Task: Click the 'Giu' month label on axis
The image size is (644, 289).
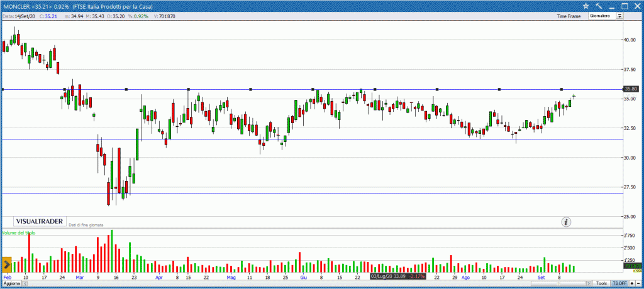Action: pyautogui.click(x=304, y=278)
